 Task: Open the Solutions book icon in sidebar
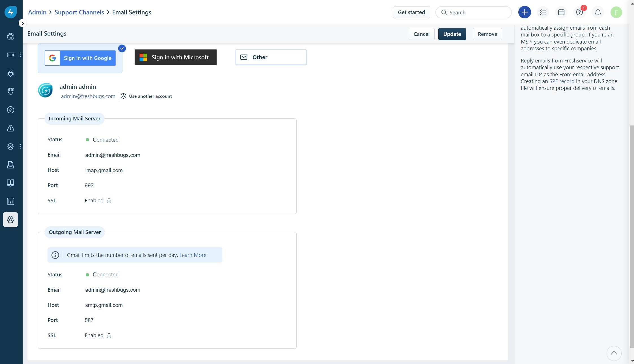[10, 183]
